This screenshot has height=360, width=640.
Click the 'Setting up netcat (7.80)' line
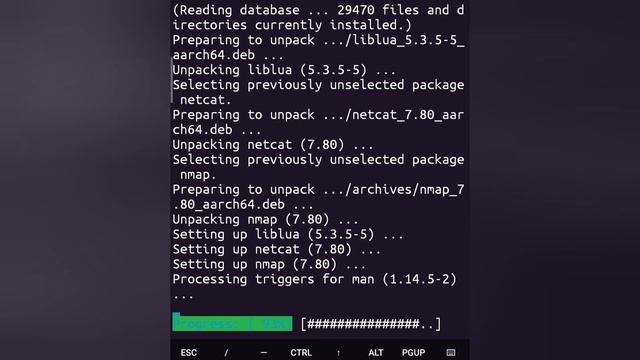click(276, 249)
